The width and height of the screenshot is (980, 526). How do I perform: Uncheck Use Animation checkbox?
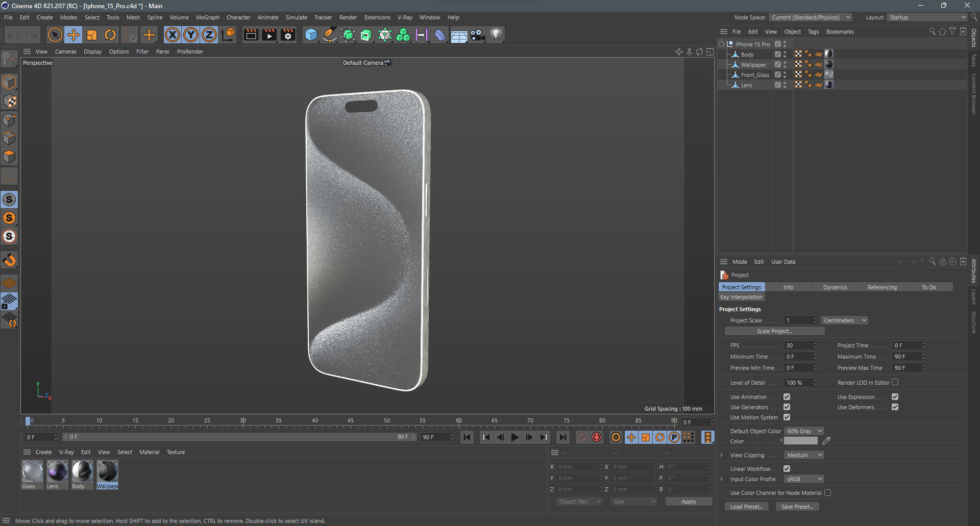point(787,397)
